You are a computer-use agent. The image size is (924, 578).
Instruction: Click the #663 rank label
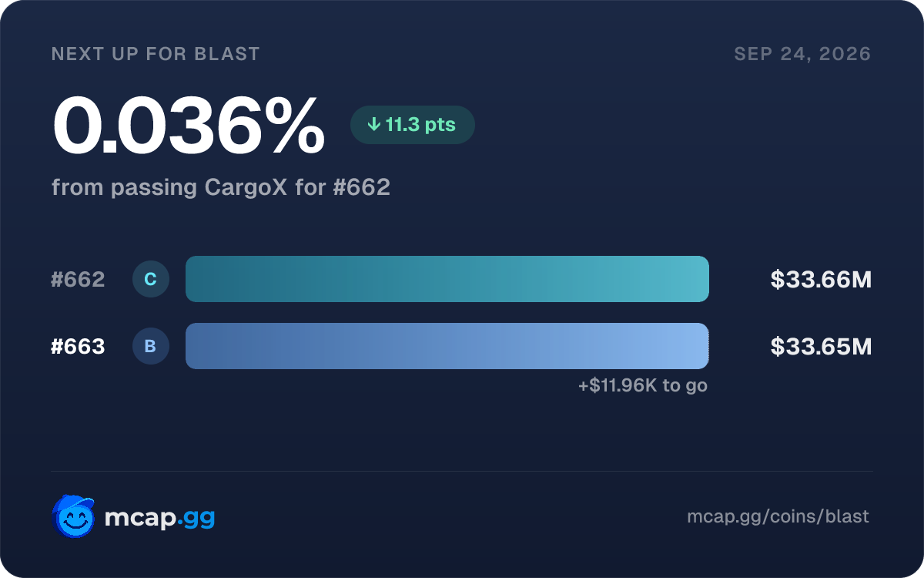pos(78,347)
